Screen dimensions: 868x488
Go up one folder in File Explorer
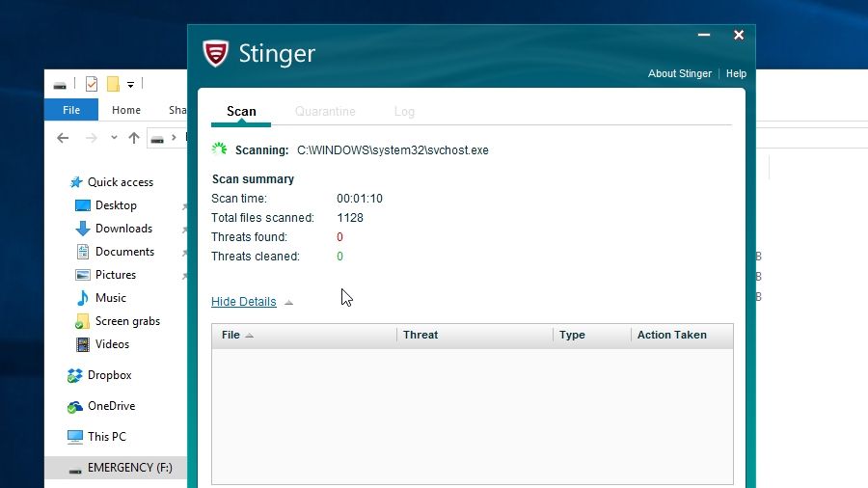[x=133, y=138]
